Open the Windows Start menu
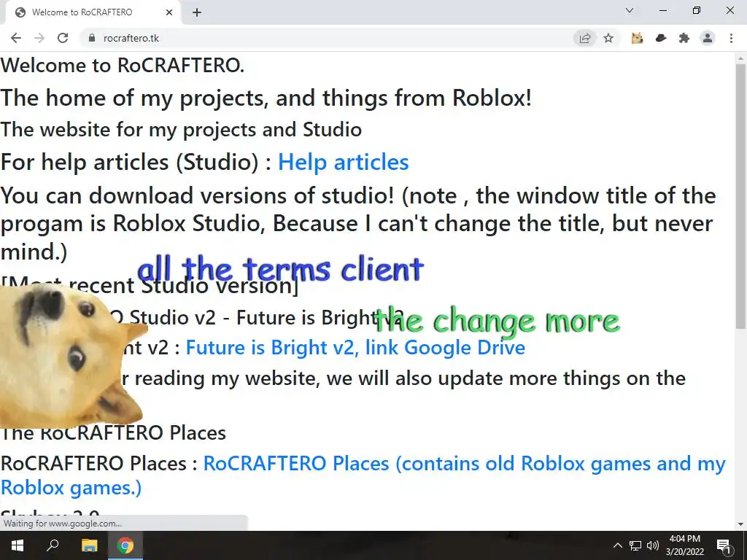This screenshot has width=747, height=560. (18, 545)
